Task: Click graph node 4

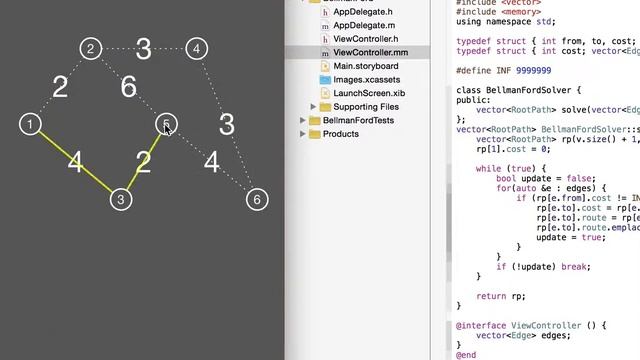Action: coord(197,49)
